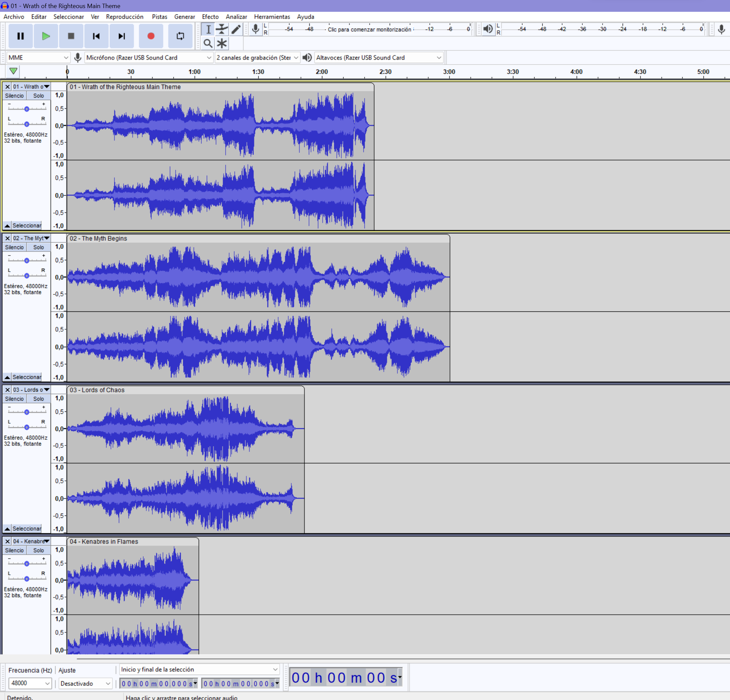Open the 03 - Lords track dropdown menu
The width and height of the screenshot is (730, 700).
click(31, 390)
